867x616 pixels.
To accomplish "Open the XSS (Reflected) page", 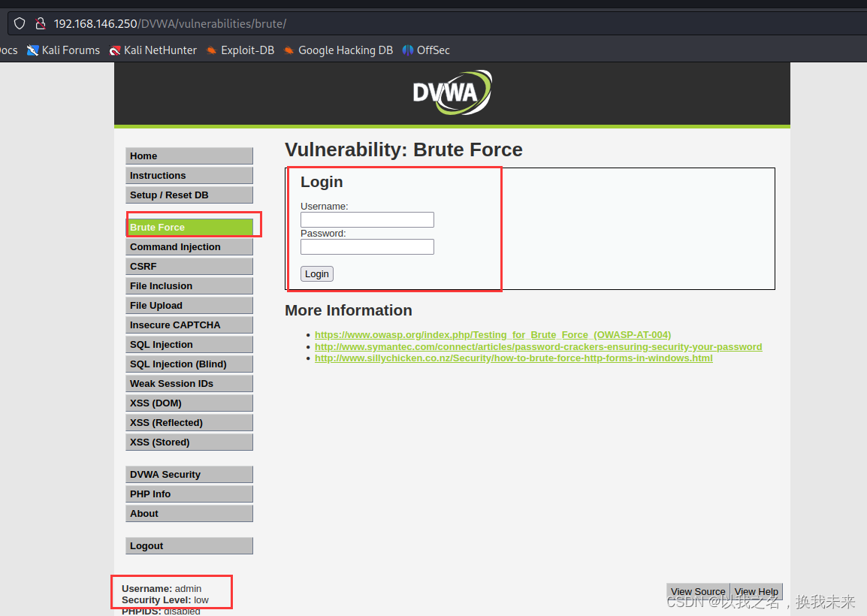I will pyautogui.click(x=189, y=422).
